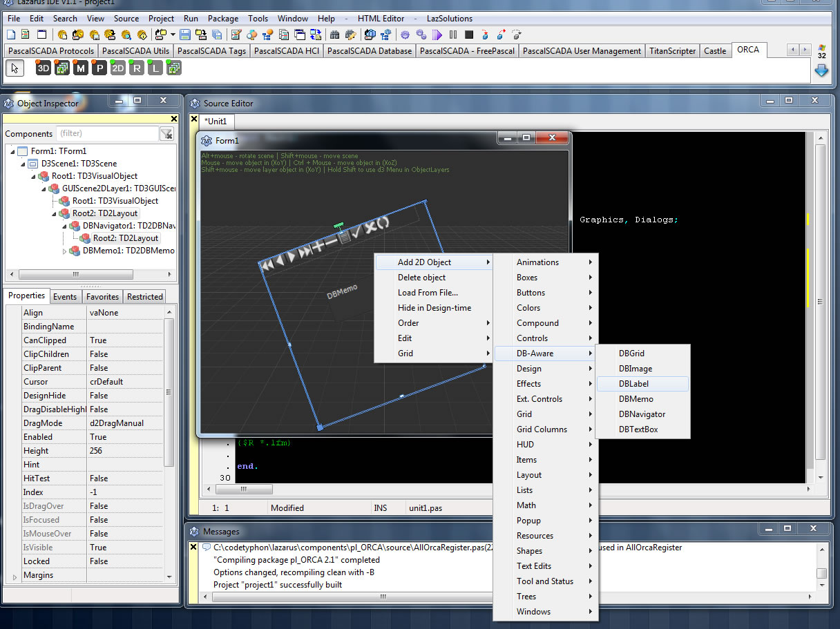Choose Load From File... in context menu

tap(433, 293)
